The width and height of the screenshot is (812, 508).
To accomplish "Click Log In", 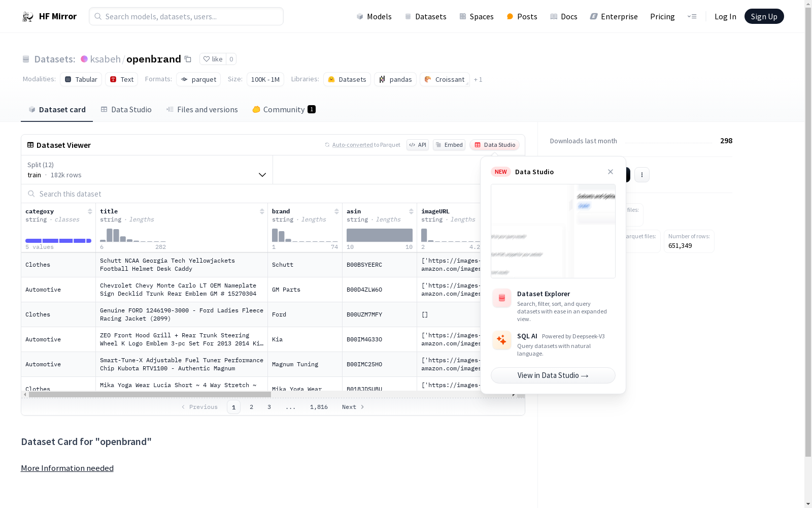I will pyautogui.click(x=725, y=16).
